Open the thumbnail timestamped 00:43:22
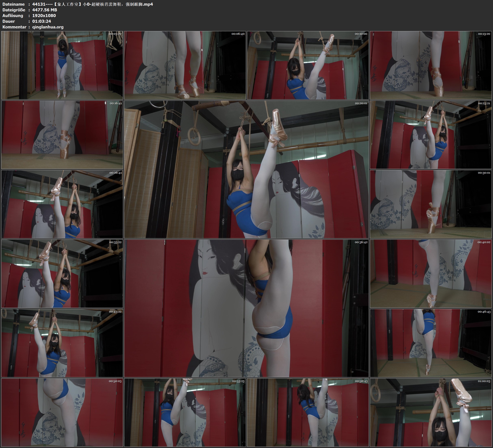This screenshot has width=493, height=448. (62, 343)
